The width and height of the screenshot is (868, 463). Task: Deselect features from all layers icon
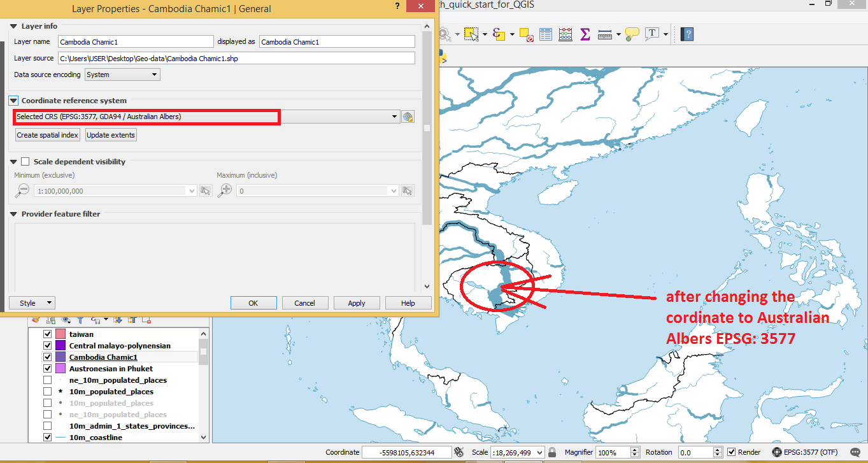(x=526, y=34)
